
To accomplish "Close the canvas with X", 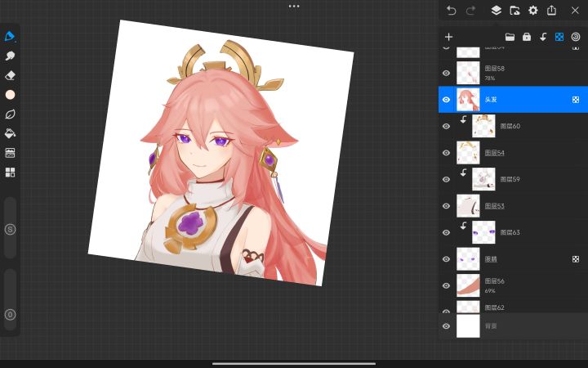I will click(575, 11).
